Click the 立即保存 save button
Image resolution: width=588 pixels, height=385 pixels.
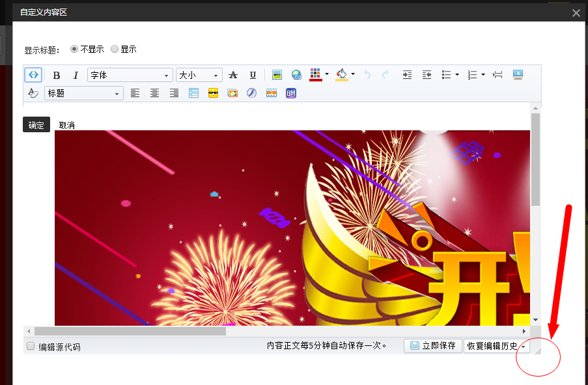tap(432, 345)
